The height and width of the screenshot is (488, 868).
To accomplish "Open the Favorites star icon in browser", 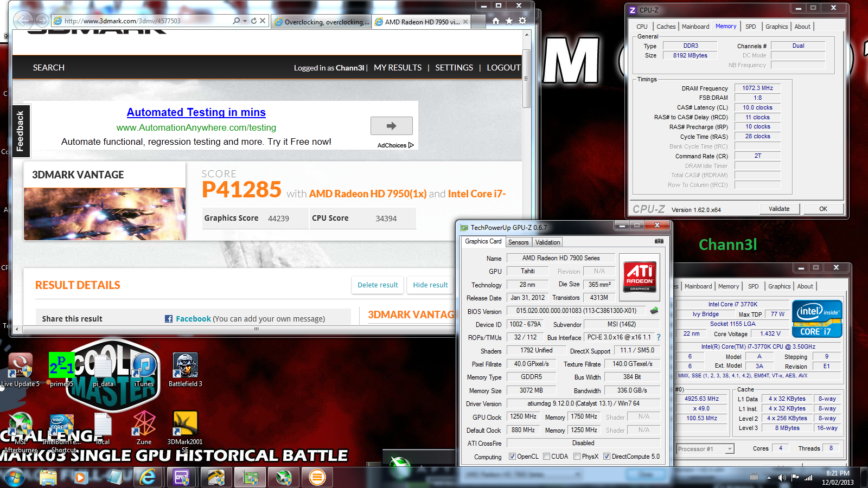I will click(509, 21).
